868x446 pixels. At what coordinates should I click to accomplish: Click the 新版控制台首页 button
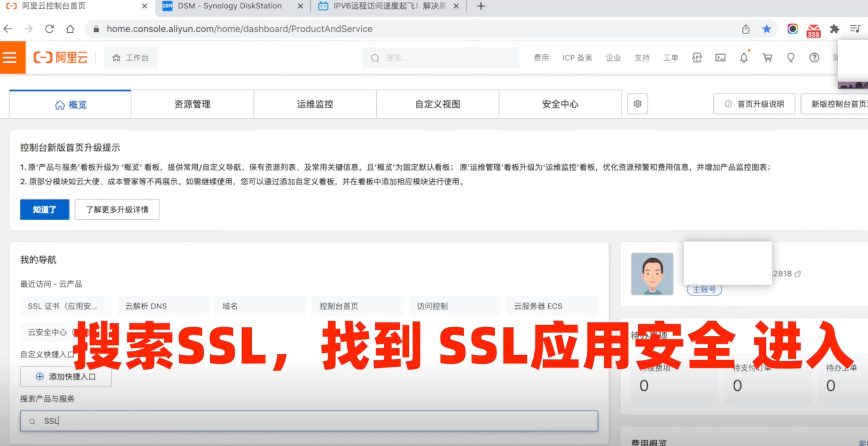coord(834,104)
